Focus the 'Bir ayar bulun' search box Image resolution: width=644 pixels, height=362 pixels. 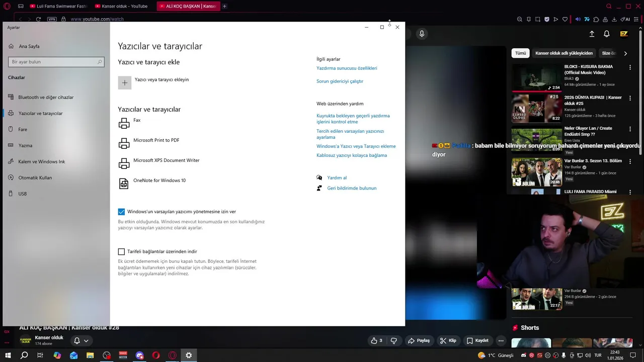[56, 62]
